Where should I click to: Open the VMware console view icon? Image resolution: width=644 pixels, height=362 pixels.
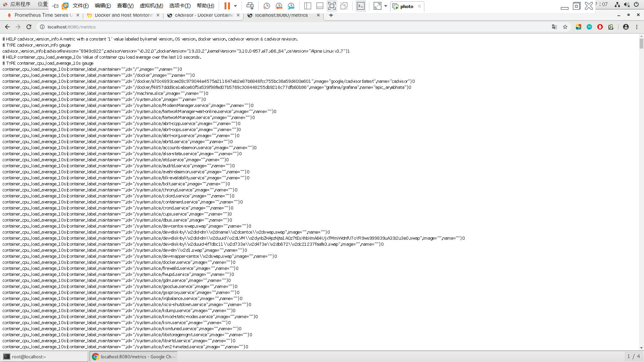coord(361,6)
